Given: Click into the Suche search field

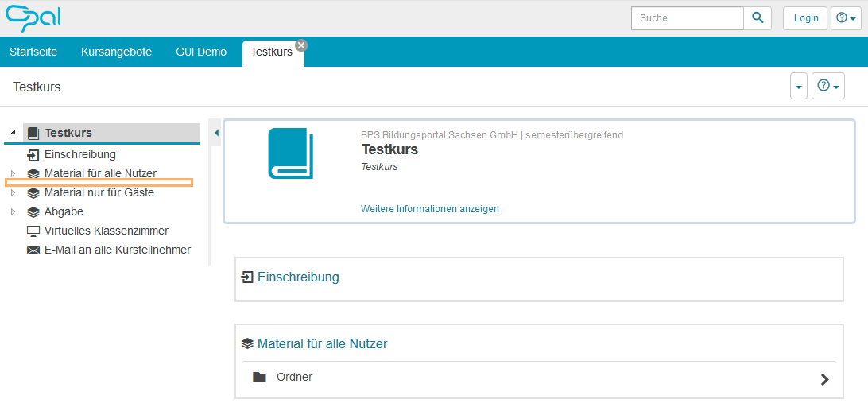Looking at the screenshot, I should [x=688, y=18].
